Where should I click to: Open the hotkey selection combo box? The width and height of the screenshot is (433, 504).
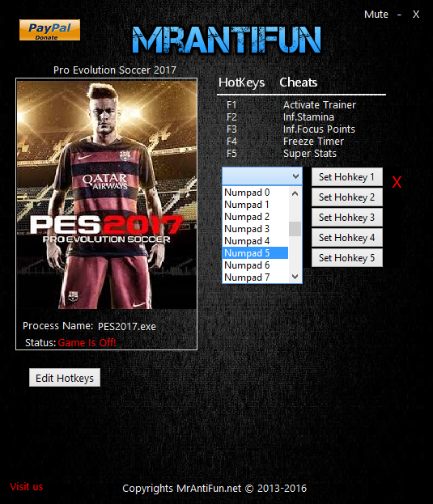tap(262, 176)
